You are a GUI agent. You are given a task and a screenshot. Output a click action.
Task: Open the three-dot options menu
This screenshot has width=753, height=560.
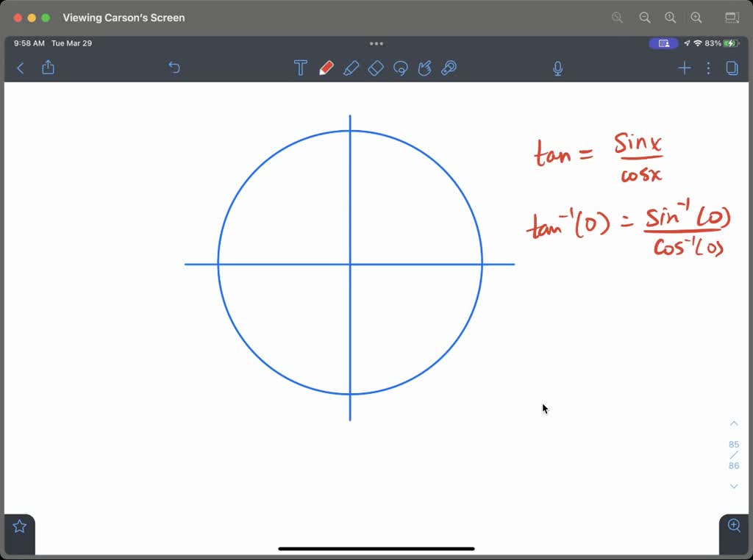pyautogui.click(x=708, y=68)
